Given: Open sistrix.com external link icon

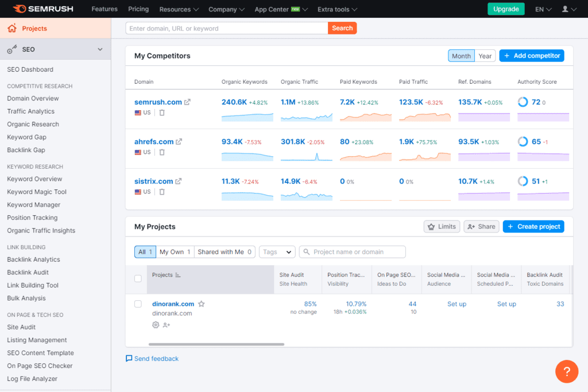Looking at the screenshot, I should coord(179,181).
